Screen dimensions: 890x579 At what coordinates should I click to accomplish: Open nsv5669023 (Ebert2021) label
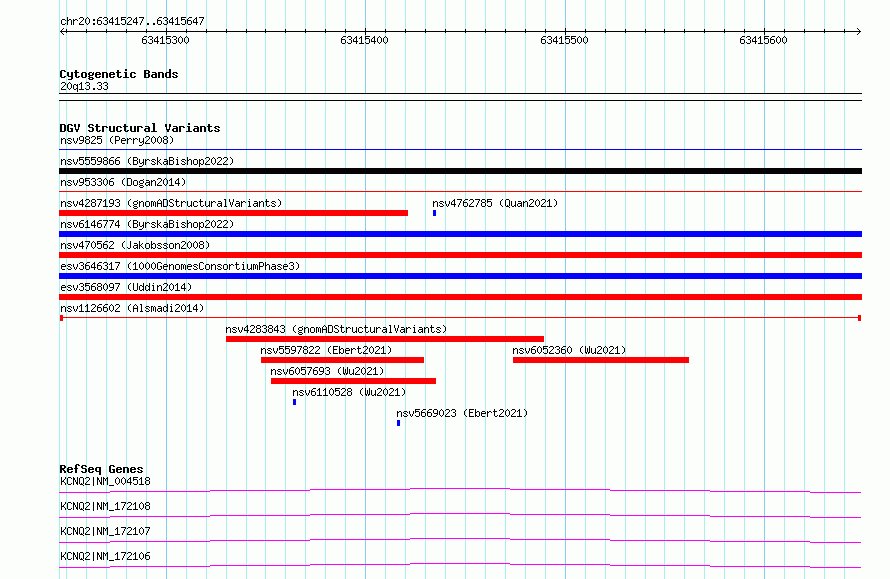click(x=462, y=413)
